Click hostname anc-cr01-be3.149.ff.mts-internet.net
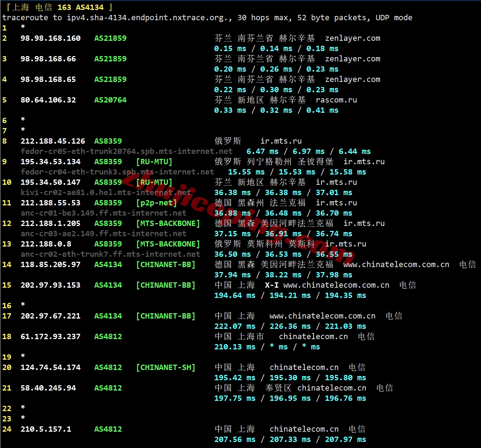The width and height of the screenshot is (481, 448). coord(104,213)
